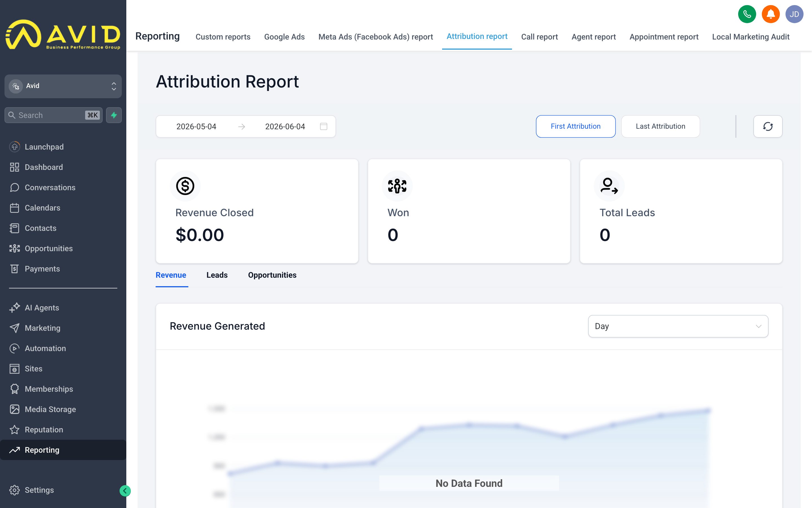812x508 pixels.
Task: Open Marketing from sidebar label
Action: [43, 328]
